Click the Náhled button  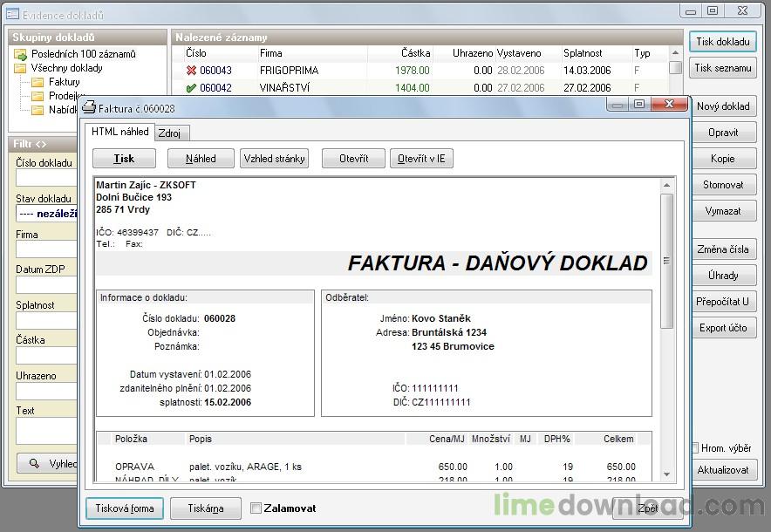point(201,159)
